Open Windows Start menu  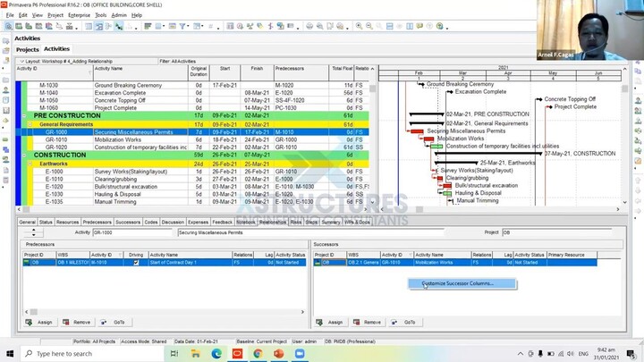coord(10,353)
